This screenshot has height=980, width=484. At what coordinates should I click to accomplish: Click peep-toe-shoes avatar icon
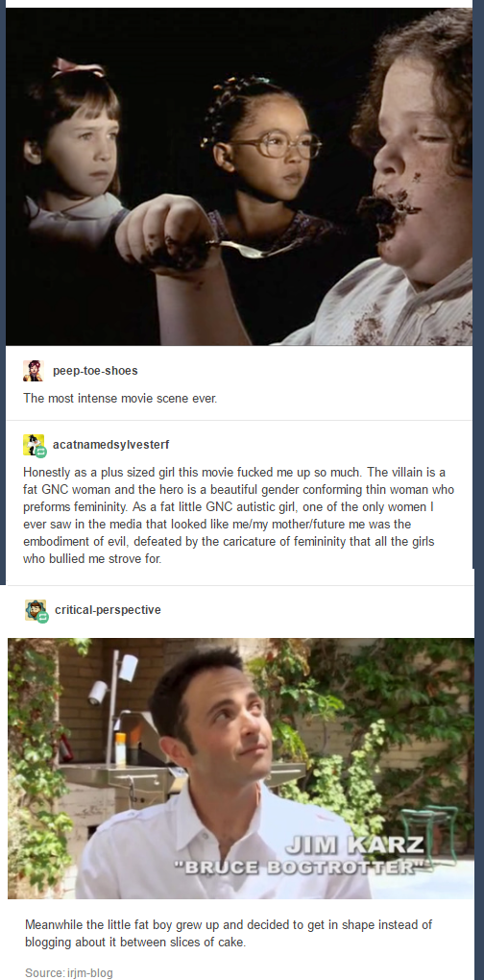point(33,371)
